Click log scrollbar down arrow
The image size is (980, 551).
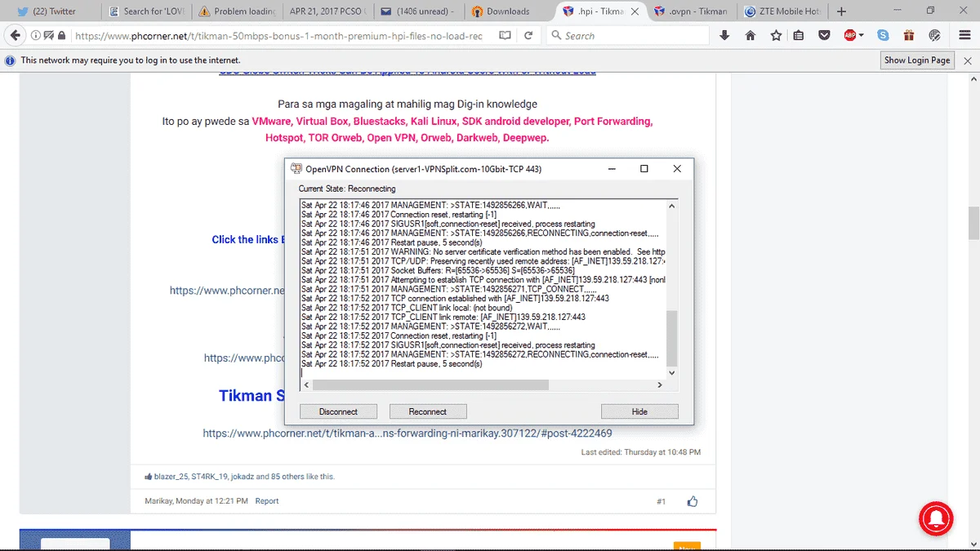[672, 372]
